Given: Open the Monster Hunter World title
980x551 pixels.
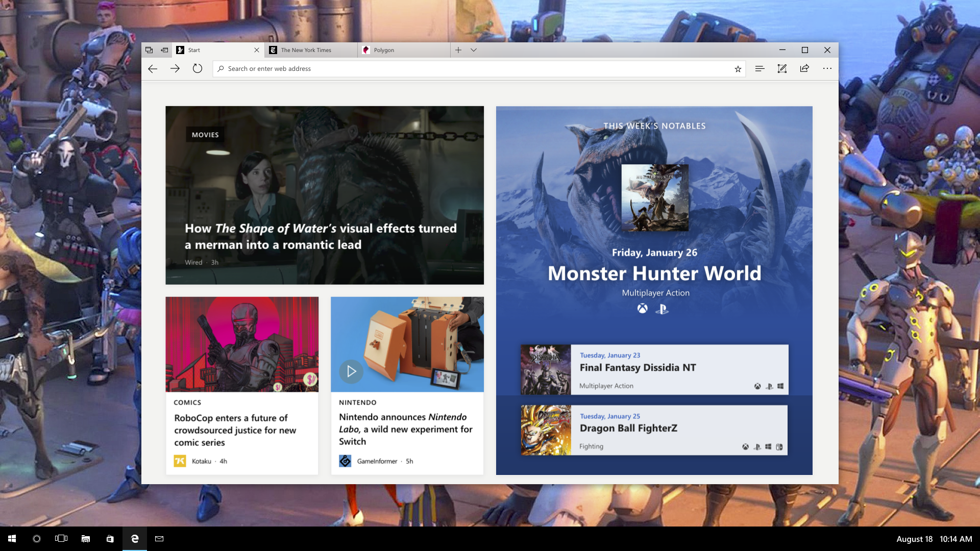Looking at the screenshot, I should coord(654,273).
